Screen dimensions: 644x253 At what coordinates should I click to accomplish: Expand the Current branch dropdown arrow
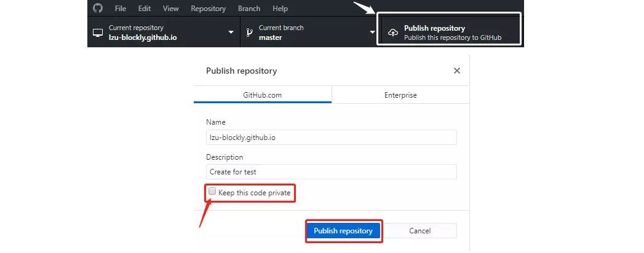(373, 33)
